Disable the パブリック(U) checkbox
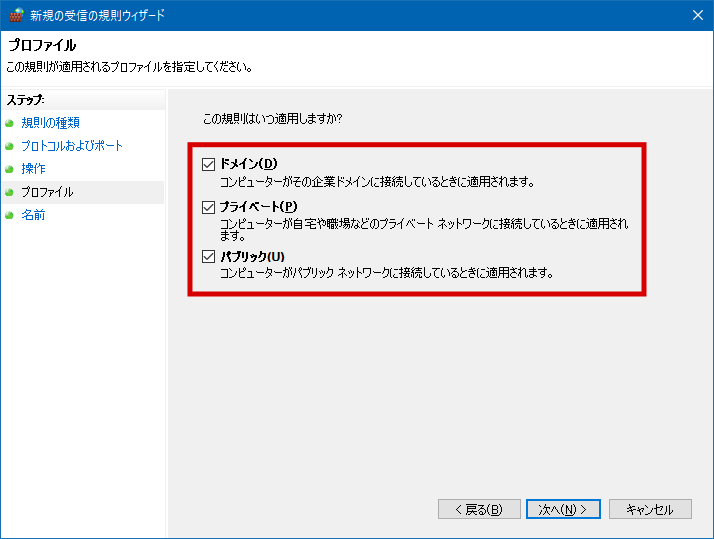Screen dimensions: 714x539 pos(209,257)
